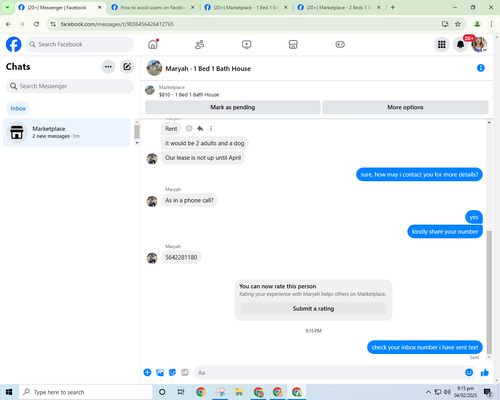This screenshot has width=500, height=400.
Task: Open the Friends icon in top navigation
Action: (x=200, y=44)
